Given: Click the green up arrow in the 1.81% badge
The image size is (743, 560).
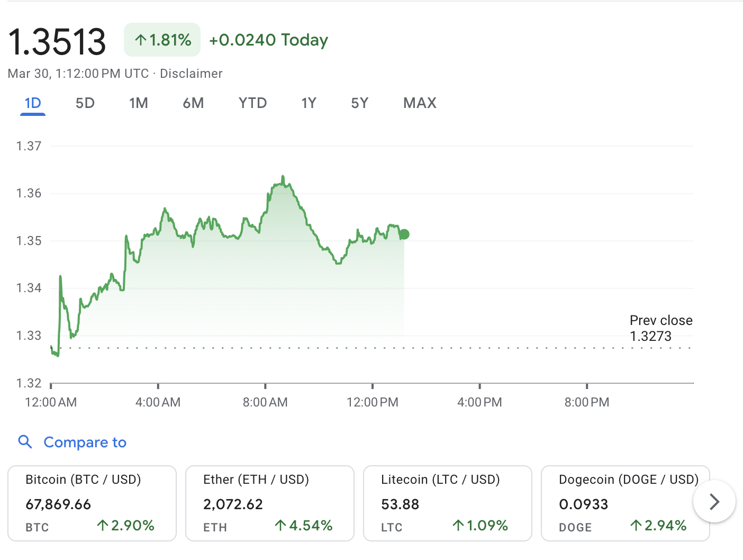Looking at the screenshot, I should tap(140, 39).
